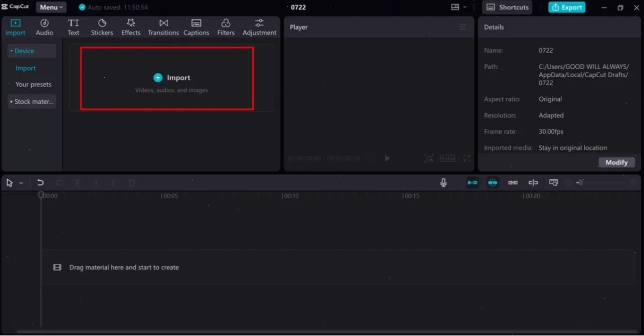Collapse the Device section
The width and height of the screenshot is (644, 336).
tap(32, 51)
